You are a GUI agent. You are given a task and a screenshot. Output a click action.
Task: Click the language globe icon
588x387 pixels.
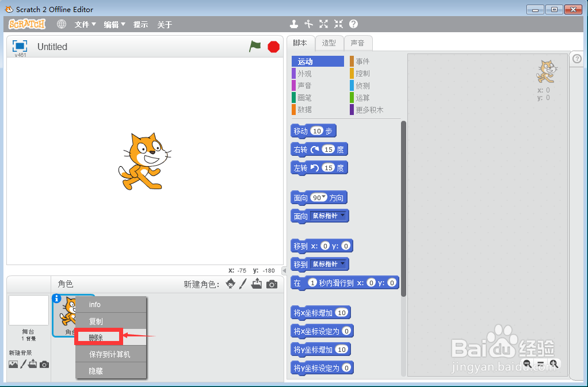click(61, 24)
